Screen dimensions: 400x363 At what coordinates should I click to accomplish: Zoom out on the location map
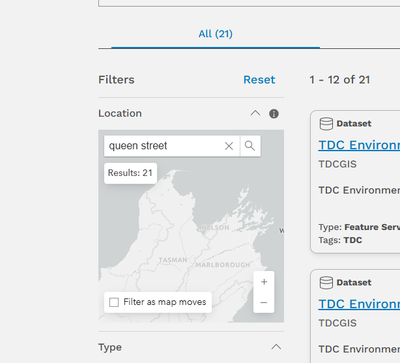coord(264,302)
